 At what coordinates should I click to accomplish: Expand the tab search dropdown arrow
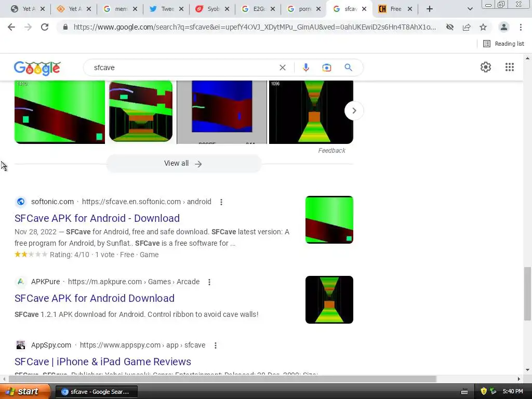point(470,9)
